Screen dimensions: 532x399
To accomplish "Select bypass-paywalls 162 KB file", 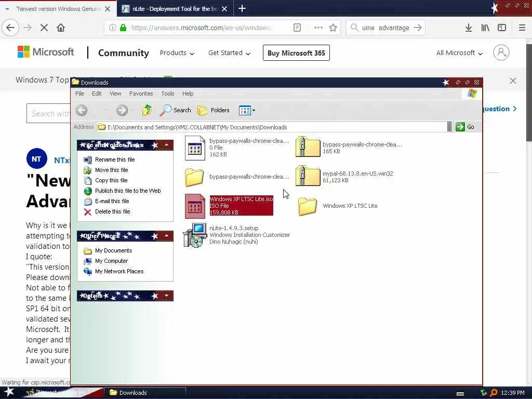I will point(237,148).
